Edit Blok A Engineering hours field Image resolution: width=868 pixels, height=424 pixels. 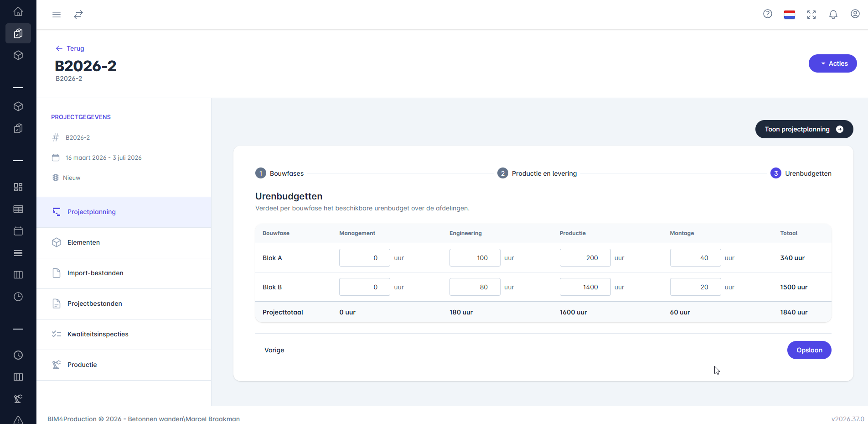click(475, 258)
